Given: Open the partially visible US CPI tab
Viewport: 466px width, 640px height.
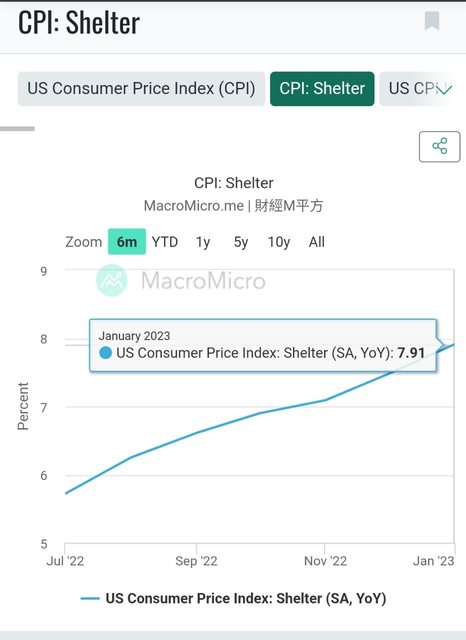Looking at the screenshot, I should 412,89.
